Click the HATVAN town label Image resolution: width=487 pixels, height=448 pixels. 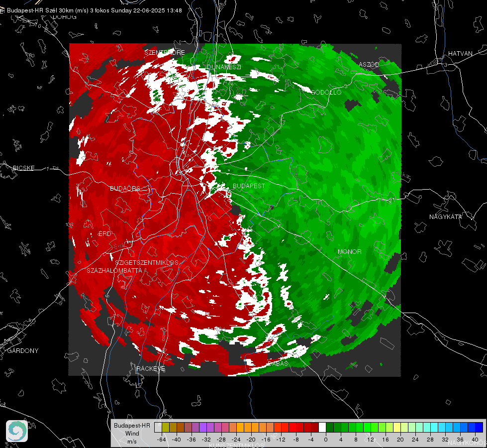click(460, 53)
